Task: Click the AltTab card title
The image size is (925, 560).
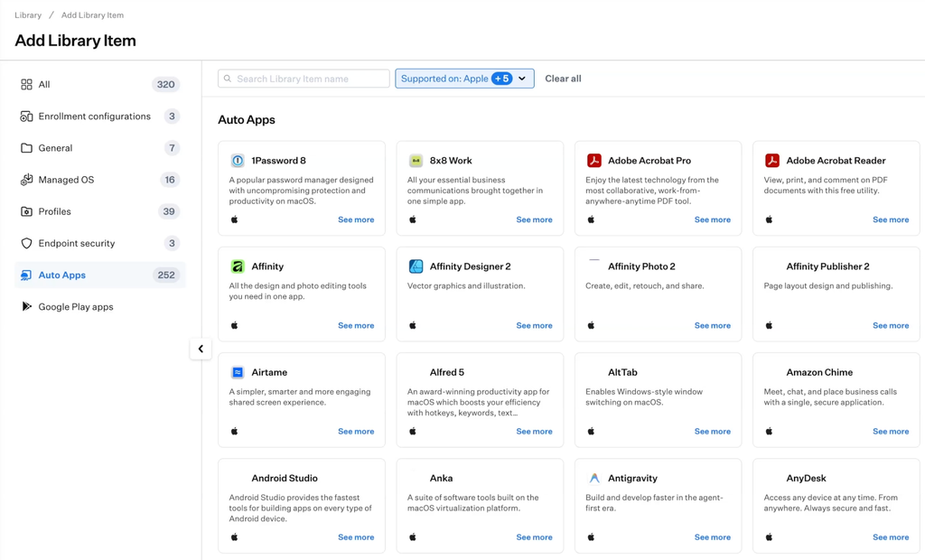Action: pyautogui.click(x=622, y=372)
